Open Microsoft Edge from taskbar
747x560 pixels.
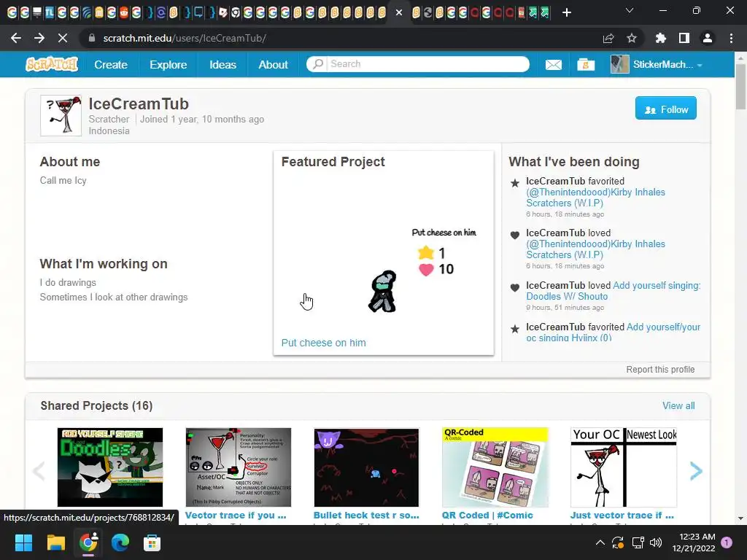[x=120, y=542]
